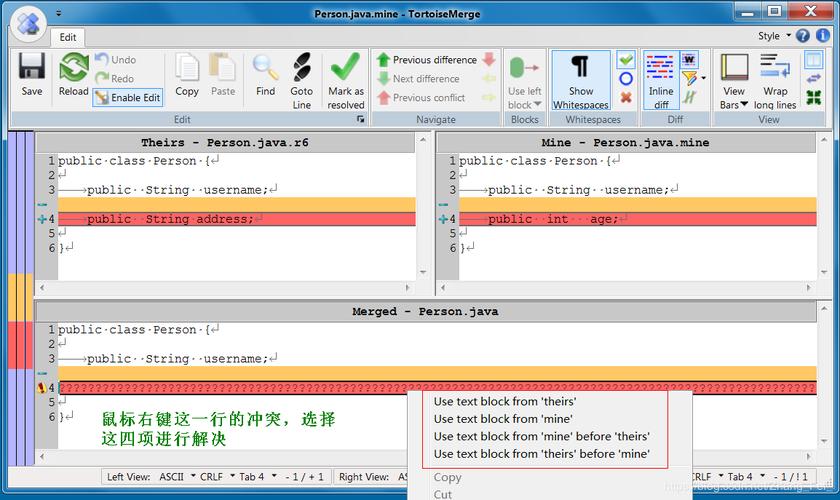This screenshot has width=840, height=500.
Task: Choose "Use text block from 'theirs'"
Action: pyautogui.click(x=504, y=402)
